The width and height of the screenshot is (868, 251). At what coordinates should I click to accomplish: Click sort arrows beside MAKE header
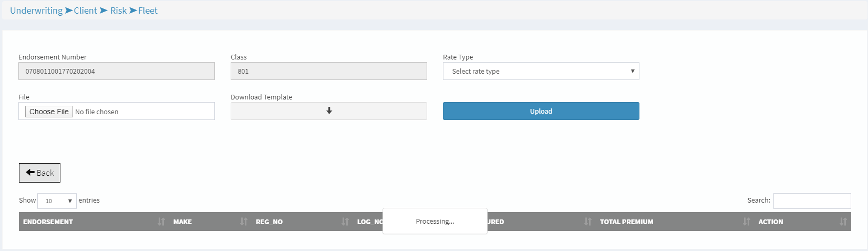click(244, 222)
